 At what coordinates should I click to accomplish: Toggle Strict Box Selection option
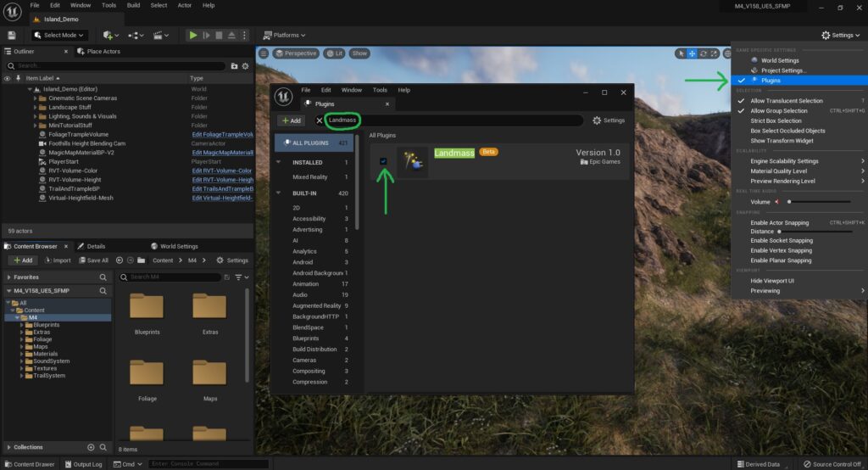(x=776, y=120)
